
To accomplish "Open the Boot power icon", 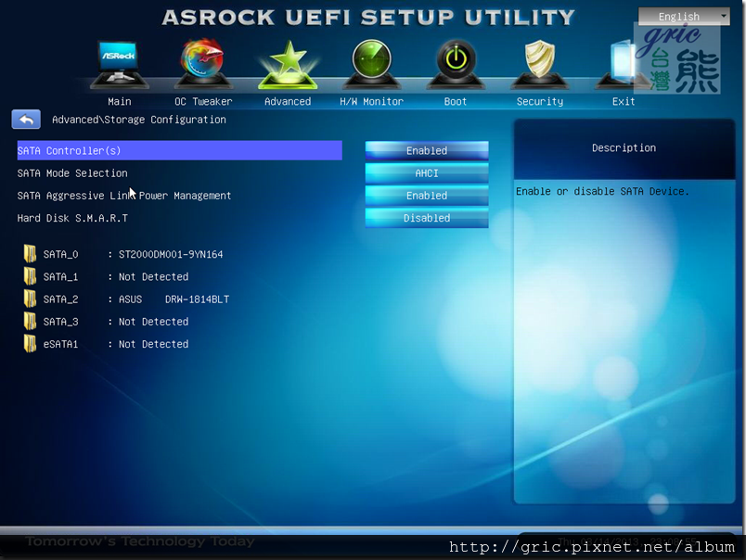I will pos(456,65).
